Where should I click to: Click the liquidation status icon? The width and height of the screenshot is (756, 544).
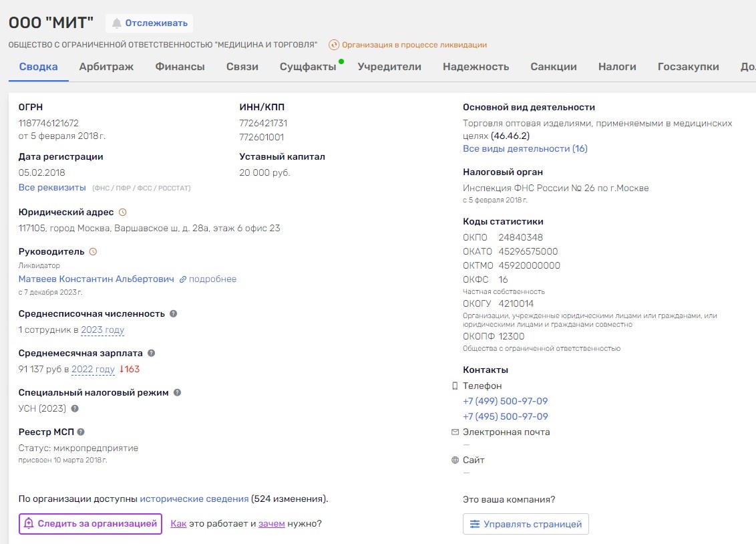coord(334,45)
